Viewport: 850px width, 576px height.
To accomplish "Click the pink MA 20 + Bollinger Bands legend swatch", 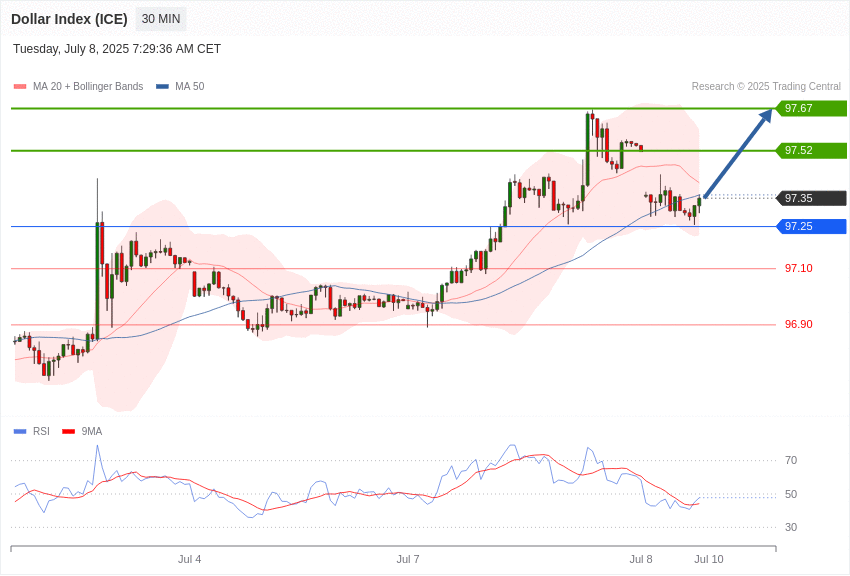I will click(20, 87).
